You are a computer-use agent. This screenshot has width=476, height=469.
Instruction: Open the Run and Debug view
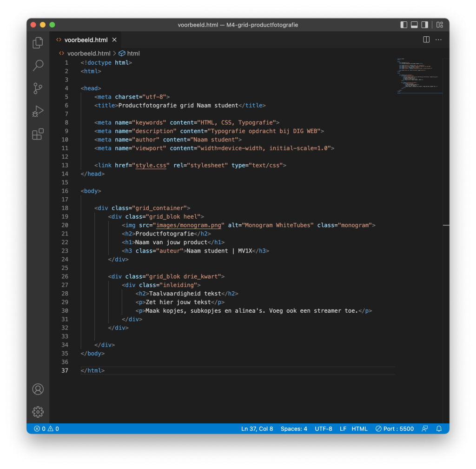coord(38,111)
